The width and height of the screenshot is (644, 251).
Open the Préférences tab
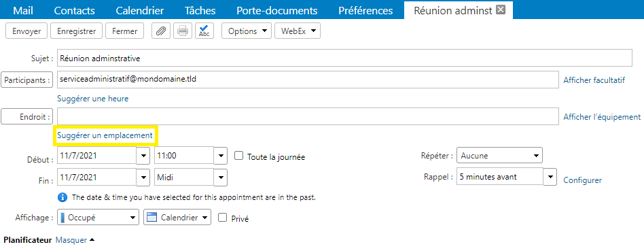coord(365,10)
